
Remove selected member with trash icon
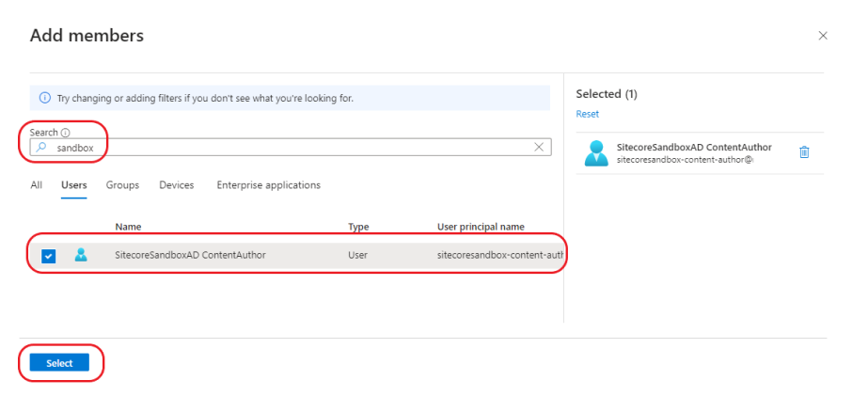(x=804, y=152)
